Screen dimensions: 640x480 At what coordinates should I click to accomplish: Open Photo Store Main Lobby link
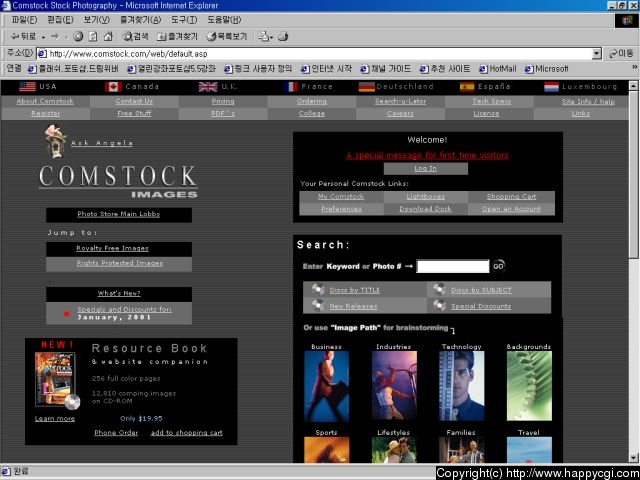[119, 214]
